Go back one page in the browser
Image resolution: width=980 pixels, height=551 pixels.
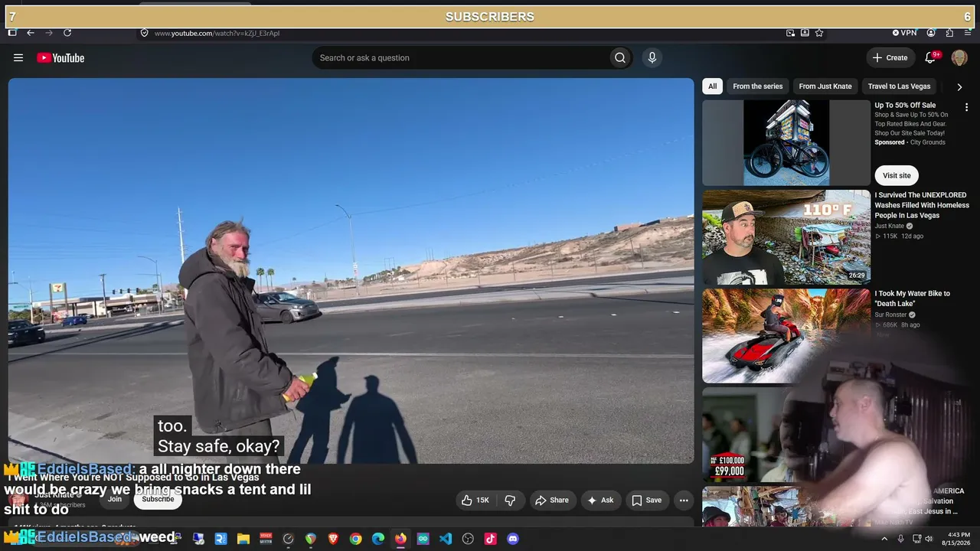[x=31, y=33]
